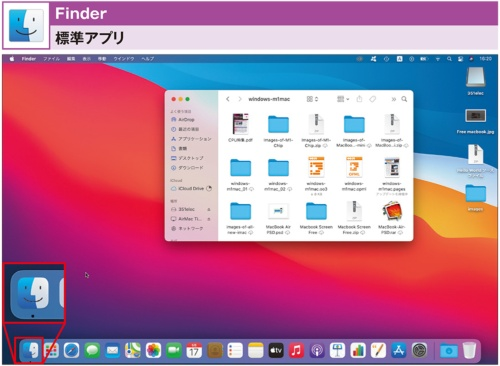500x366 pixels.
Task: Open the Downloads folder stack in Dock
Action: tap(449, 350)
